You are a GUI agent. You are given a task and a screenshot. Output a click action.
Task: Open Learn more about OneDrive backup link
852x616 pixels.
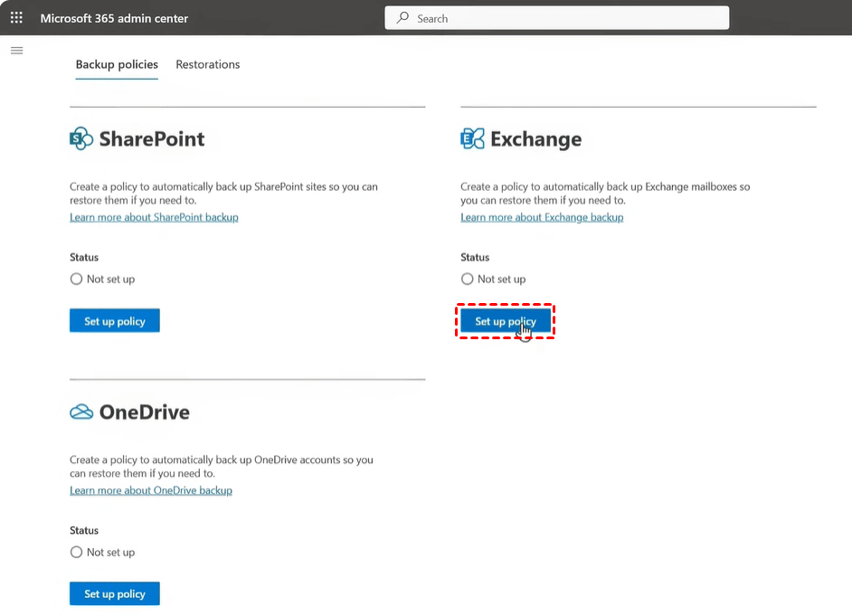click(151, 490)
